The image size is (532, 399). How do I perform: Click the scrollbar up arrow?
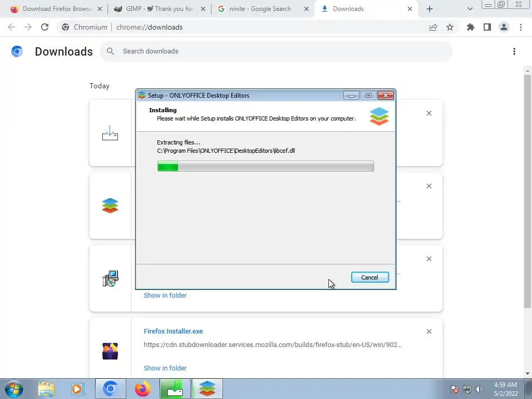(x=527, y=71)
